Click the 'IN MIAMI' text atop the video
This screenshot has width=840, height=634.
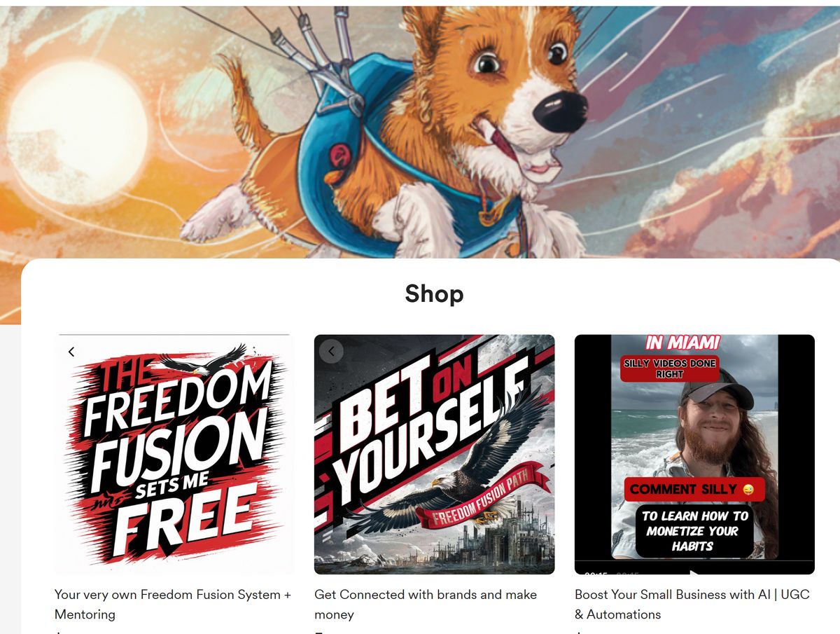point(682,343)
